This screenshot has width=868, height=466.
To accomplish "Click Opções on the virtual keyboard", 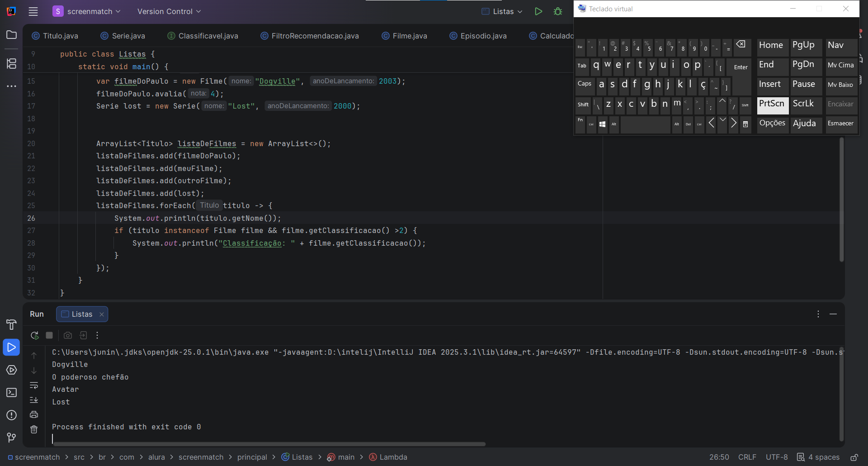I will [x=772, y=124].
